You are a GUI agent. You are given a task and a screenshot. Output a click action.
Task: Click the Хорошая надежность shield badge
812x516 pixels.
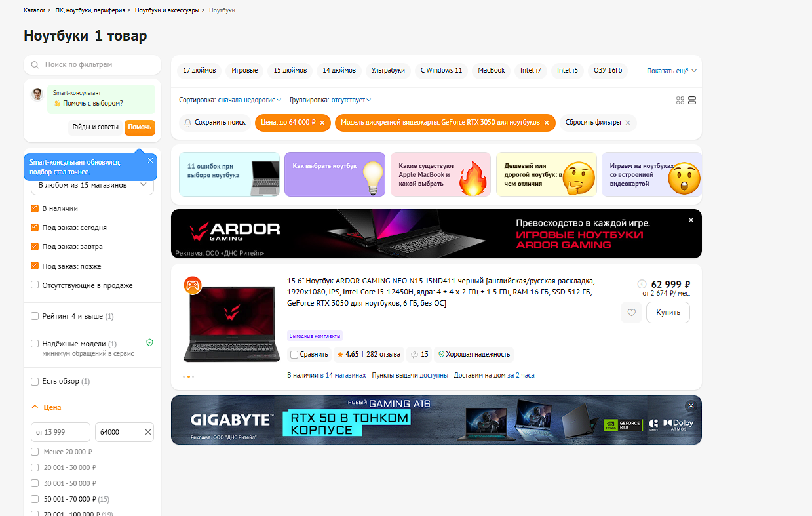tap(474, 355)
